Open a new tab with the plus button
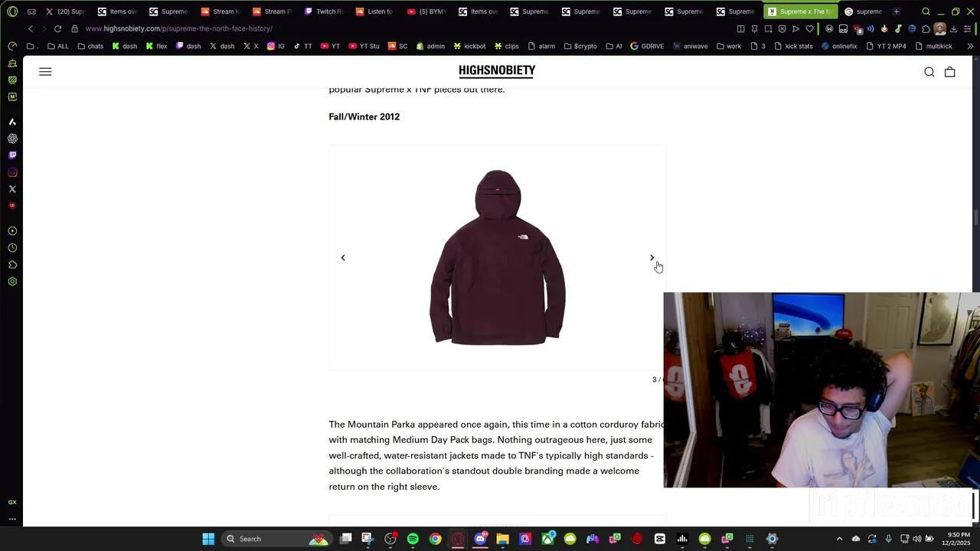The width and height of the screenshot is (980, 551). click(x=897, y=11)
